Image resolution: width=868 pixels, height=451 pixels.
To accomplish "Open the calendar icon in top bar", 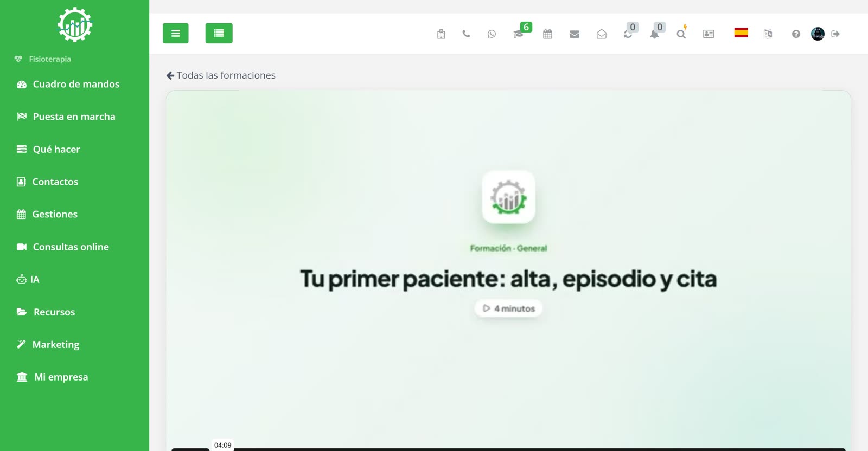I will point(547,34).
